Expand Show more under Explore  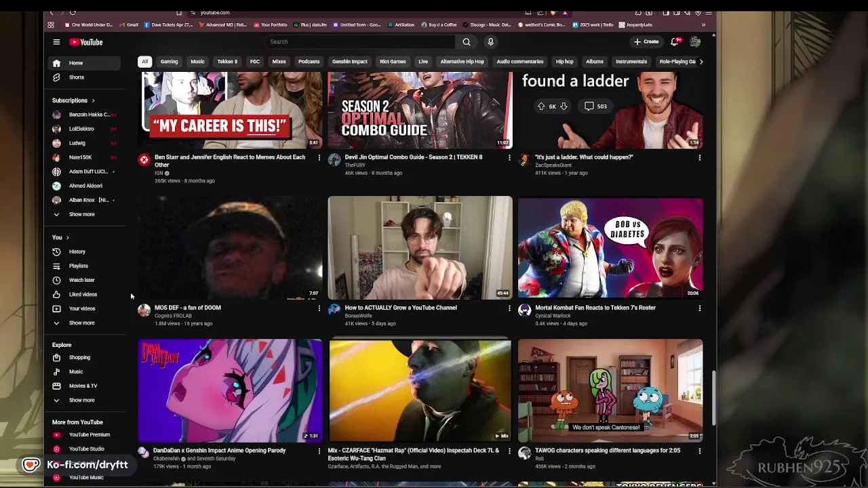[x=85, y=400]
